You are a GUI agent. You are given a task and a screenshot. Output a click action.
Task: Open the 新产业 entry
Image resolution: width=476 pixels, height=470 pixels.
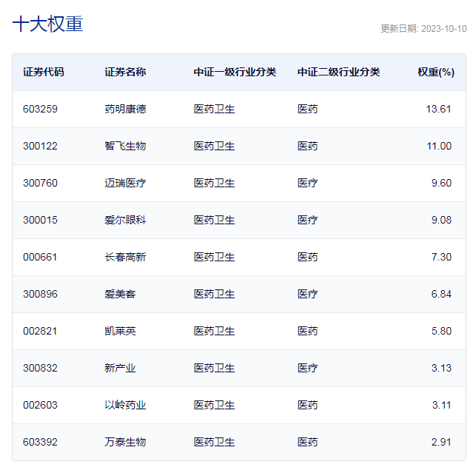(120, 368)
